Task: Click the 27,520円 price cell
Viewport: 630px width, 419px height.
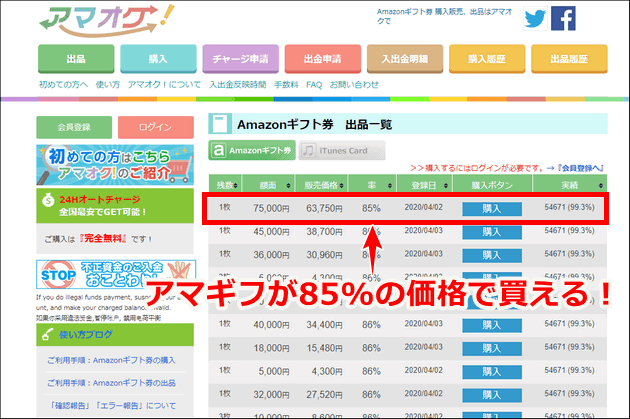Action: pos(324,394)
